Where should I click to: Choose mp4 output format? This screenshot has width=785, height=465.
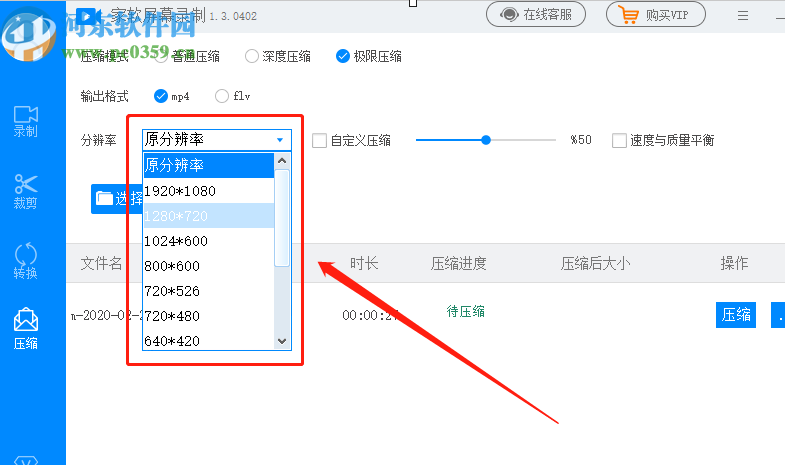(x=172, y=96)
